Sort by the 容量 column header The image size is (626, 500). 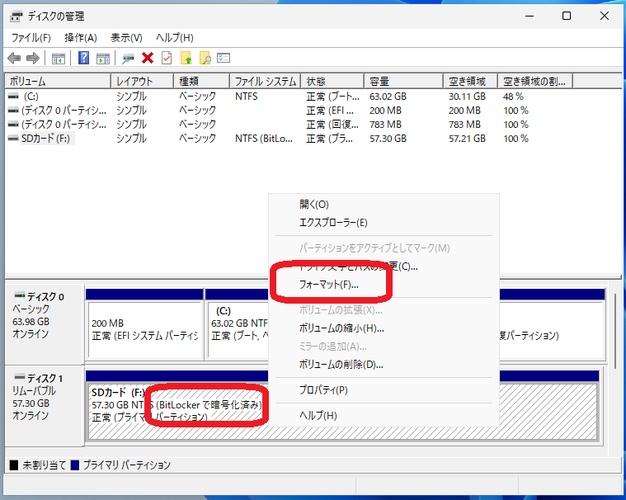point(404,81)
